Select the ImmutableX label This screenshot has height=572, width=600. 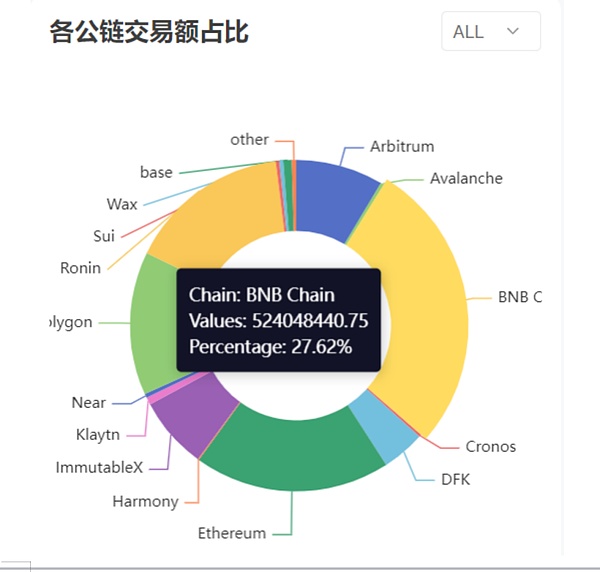(x=100, y=467)
